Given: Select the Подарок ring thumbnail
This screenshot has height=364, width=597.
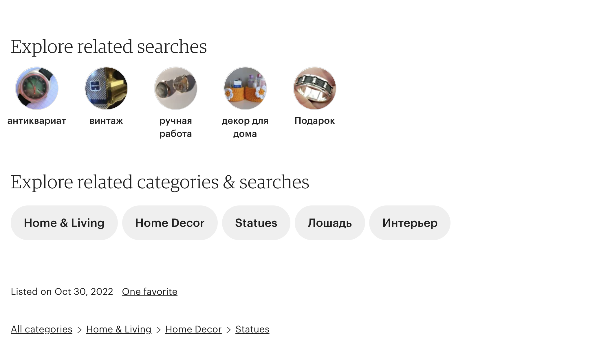Looking at the screenshot, I should pos(315,88).
